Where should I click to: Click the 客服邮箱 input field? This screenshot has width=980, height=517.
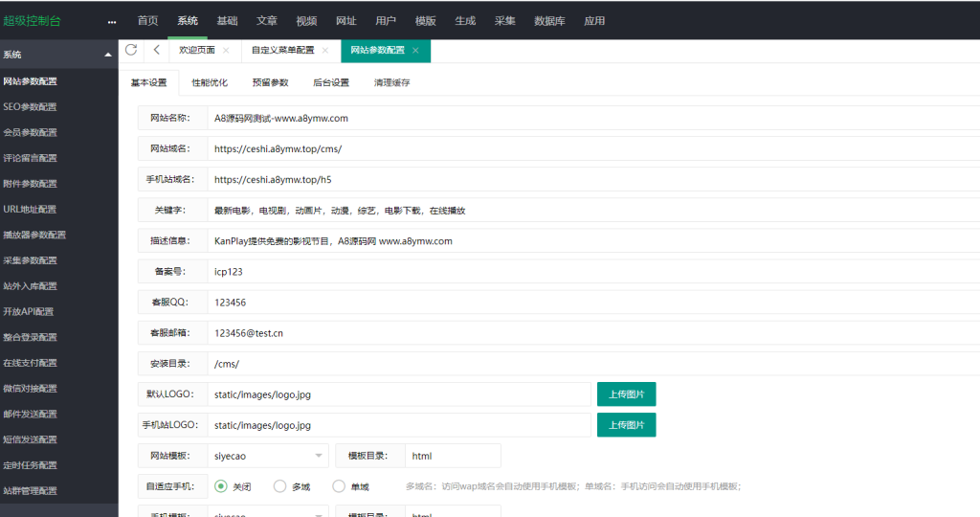(x=593, y=332)
